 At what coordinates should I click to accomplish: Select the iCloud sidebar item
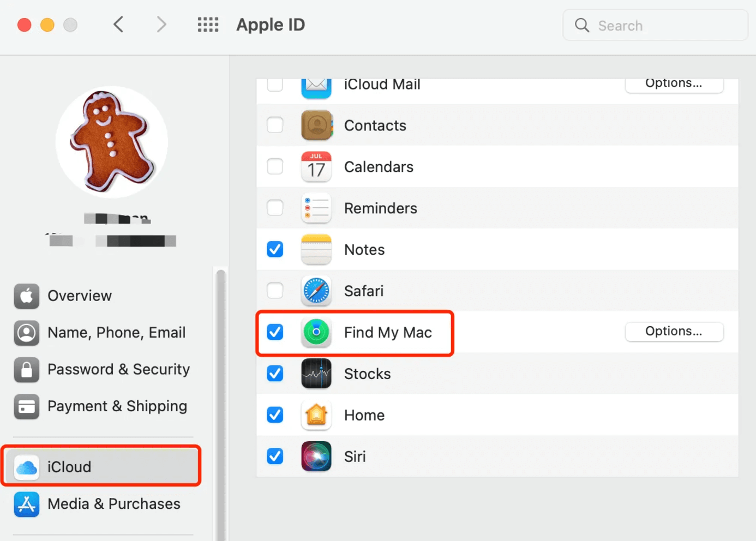click(69, 467)
